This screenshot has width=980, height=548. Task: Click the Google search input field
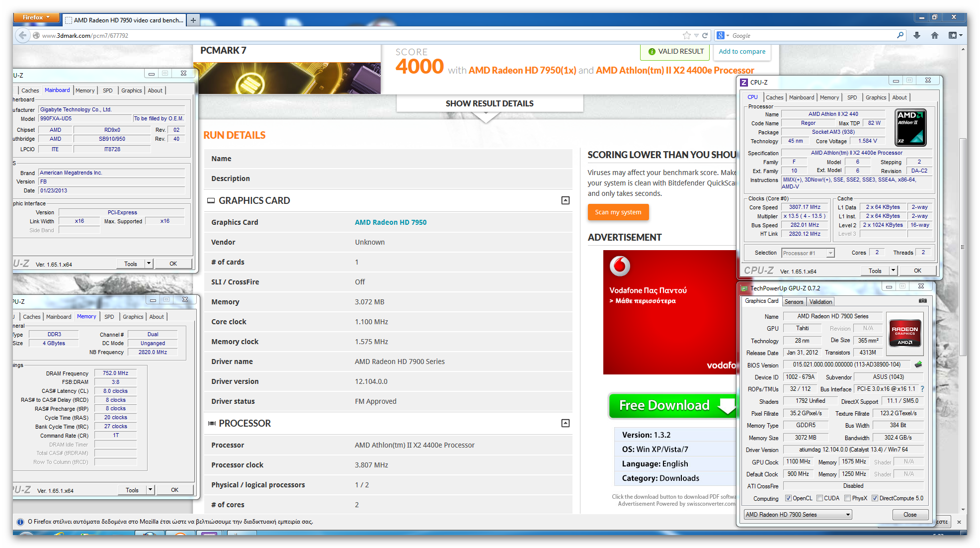(813, 35)
